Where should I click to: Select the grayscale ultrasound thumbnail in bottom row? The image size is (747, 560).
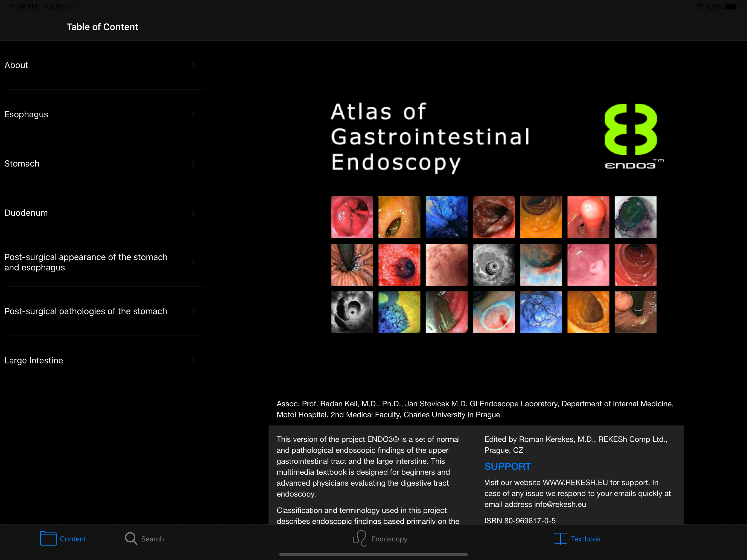(352, 312)
